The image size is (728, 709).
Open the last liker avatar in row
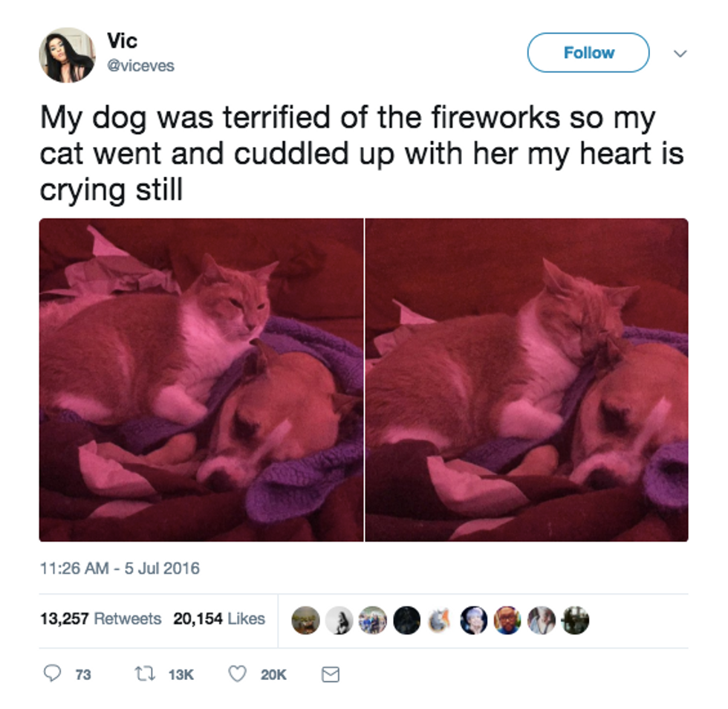click(x=575, y=621)
